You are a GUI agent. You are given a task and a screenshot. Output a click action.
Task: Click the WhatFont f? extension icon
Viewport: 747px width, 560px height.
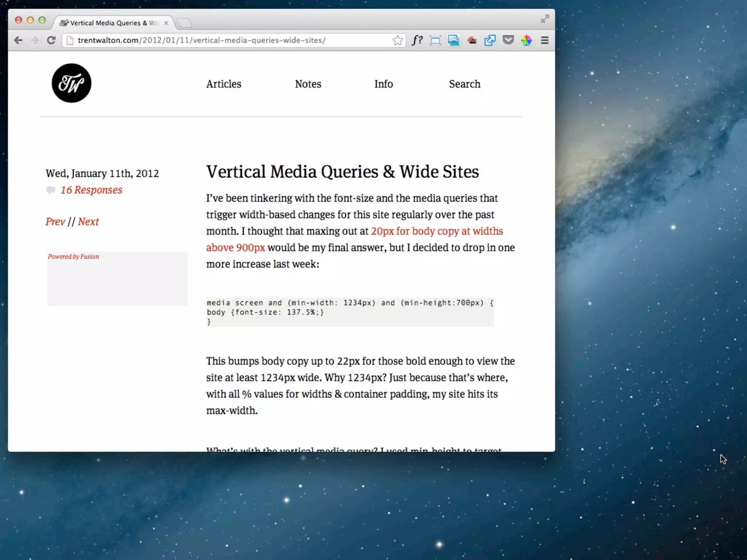(417, 40)
